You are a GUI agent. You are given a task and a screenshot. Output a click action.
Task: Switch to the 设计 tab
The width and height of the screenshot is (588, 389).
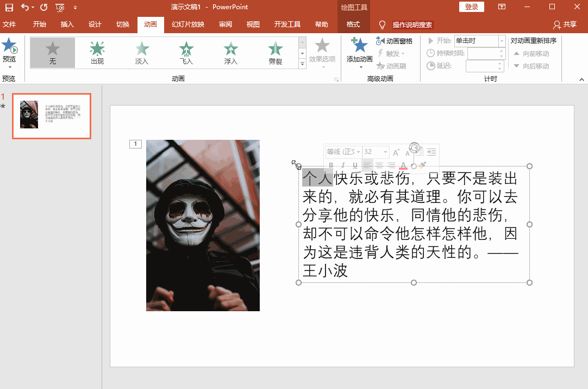click(x=95, y=24)
